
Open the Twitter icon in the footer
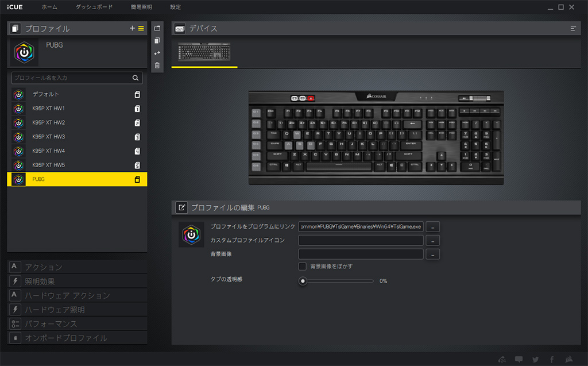point(536,359)
